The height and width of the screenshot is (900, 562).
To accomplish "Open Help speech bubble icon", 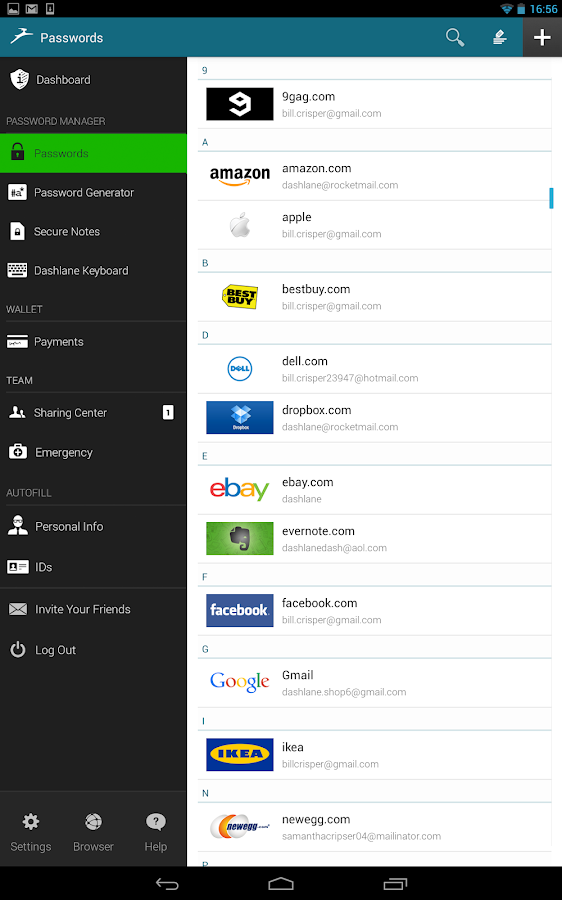I will [x=156, y=822].
